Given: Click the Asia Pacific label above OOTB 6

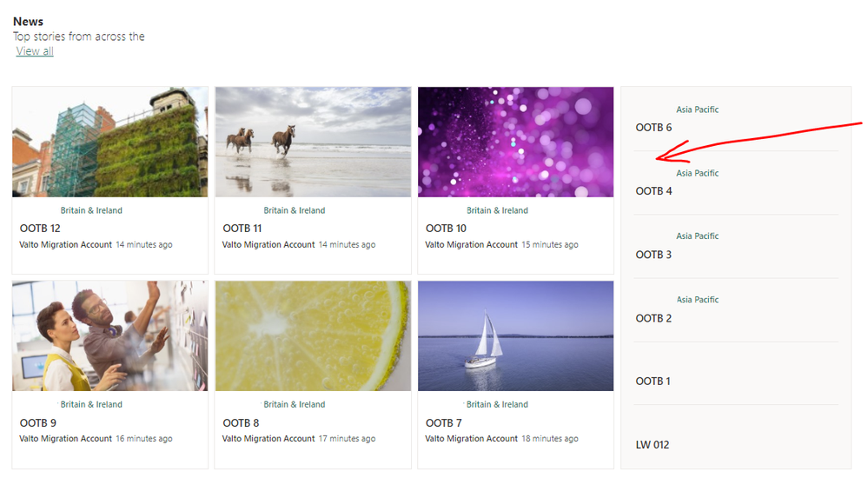Looking at the screenshot, I should tap(698, 110).
